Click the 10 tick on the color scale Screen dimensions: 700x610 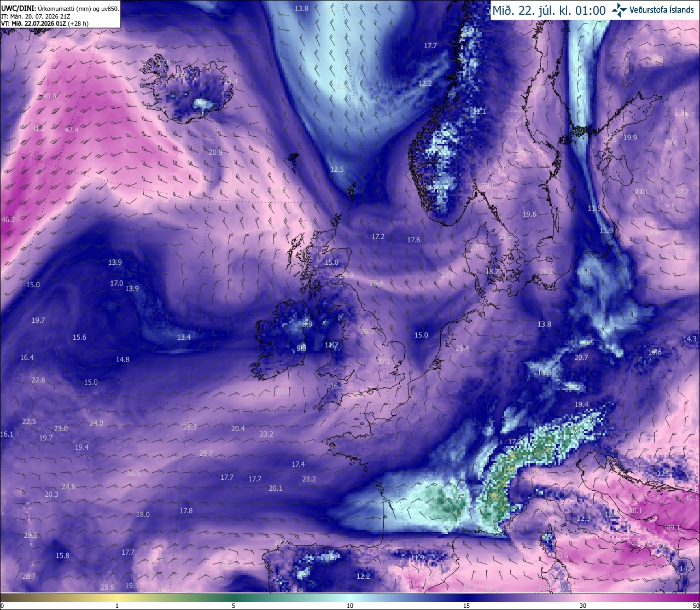coord(350,606)
